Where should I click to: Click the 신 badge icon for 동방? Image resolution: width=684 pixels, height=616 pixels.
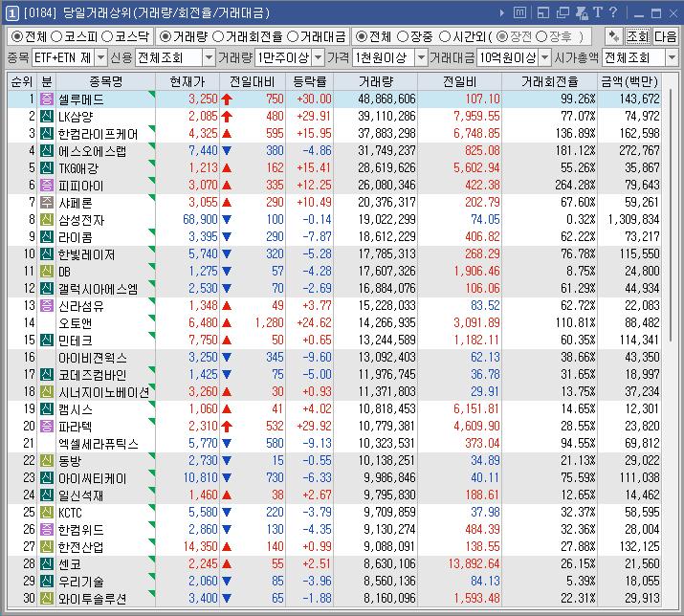point(47,460)
